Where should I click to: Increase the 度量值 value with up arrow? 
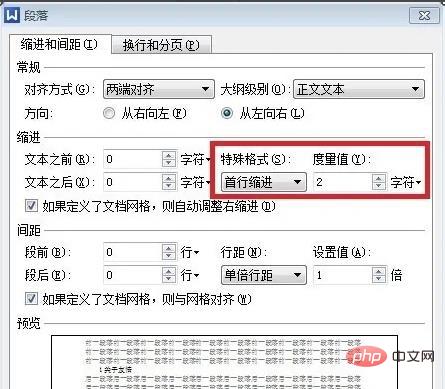[x=378, y=178]
